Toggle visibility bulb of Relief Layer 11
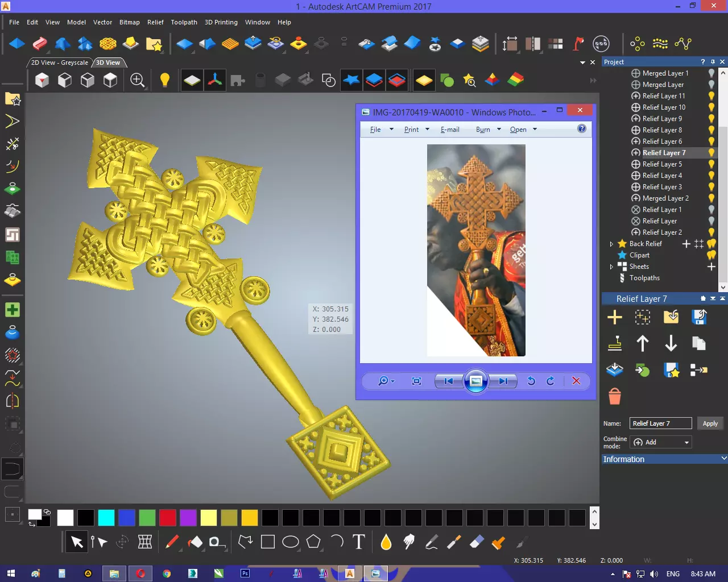728x582 pixels. [x=711, y=96]
